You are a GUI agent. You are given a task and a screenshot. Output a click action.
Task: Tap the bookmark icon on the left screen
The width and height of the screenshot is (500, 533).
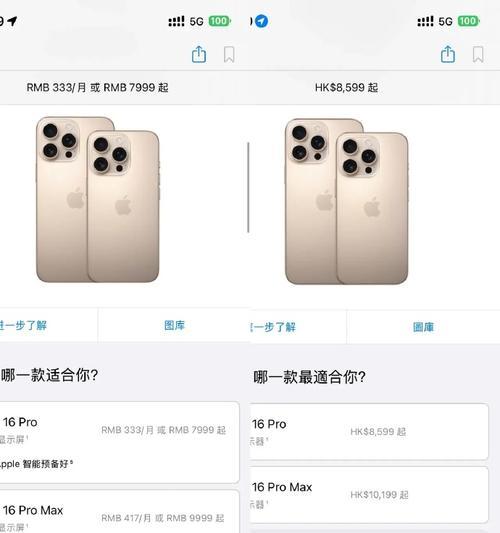tap(229, 54)
